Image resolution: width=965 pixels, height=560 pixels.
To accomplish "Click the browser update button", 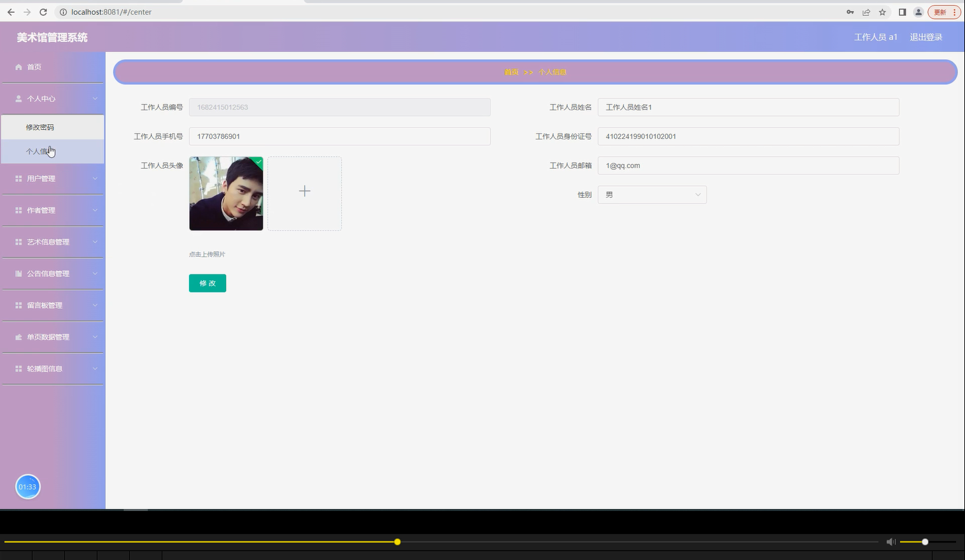I will point(945,12).
